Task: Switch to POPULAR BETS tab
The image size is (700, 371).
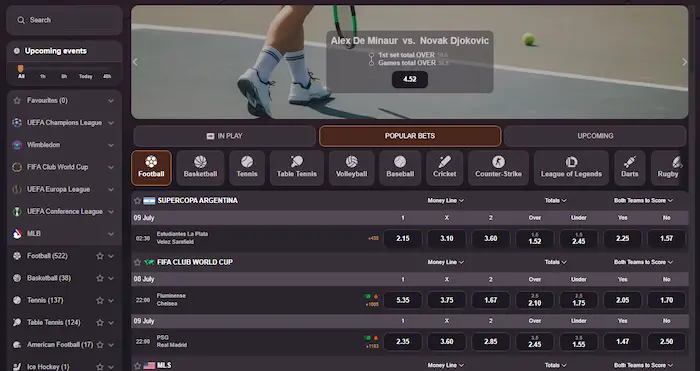Action: coord(410,136)
